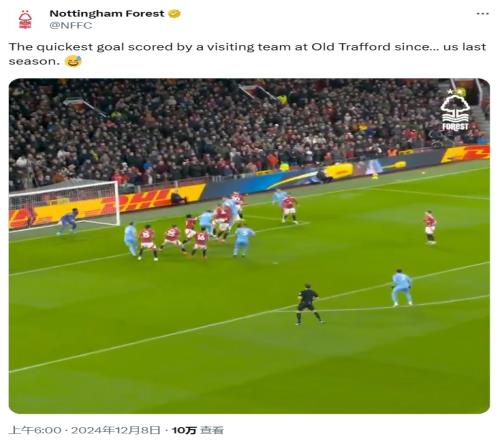This screenshot has height=440, width=500.
Task: Click the gold verified badge
Action: point(174,14)
